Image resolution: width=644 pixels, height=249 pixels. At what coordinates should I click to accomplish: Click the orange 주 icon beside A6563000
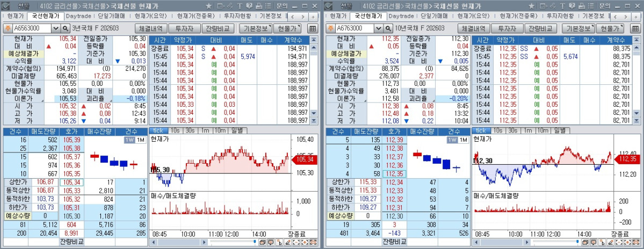click(8, 28)
